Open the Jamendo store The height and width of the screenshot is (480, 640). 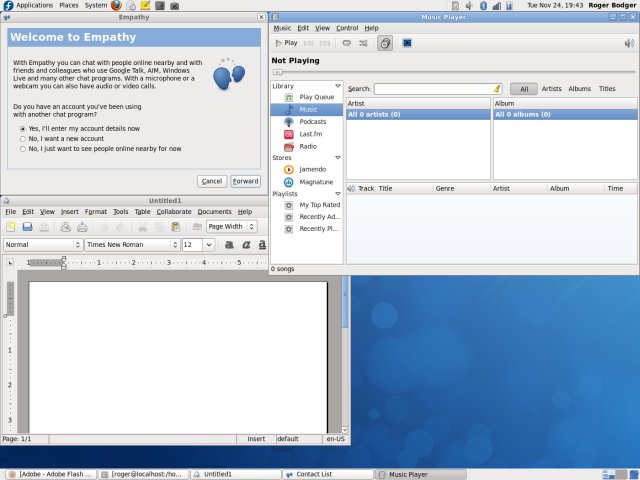click(313, 169)
